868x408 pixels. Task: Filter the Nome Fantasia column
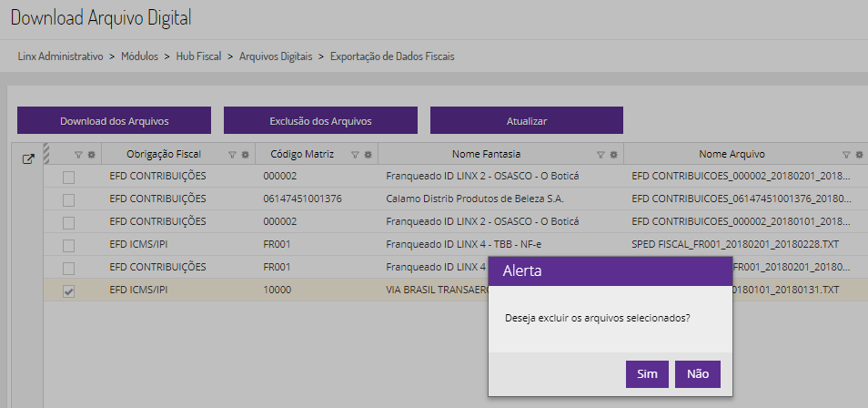coord(601,155)
